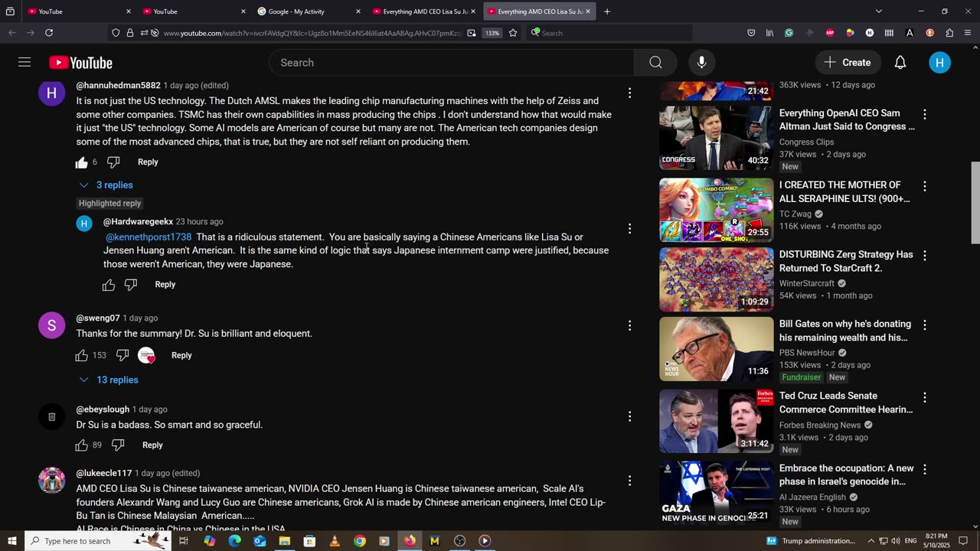The width and height of the screenshot is (980, 551).
Task: Like the @sweng07 comment
Action: tap(82, 355)
